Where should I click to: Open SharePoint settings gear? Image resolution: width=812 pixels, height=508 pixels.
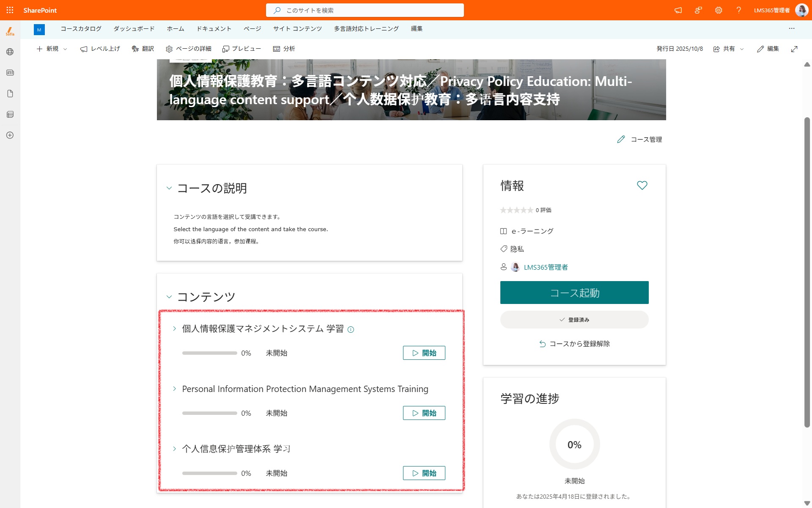pyautogui.click(x=719, y=10)
